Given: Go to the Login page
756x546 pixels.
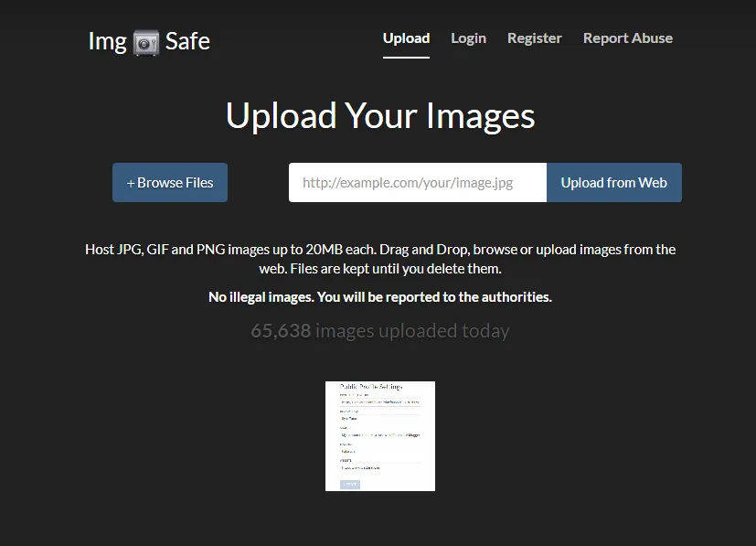Looking at the screenshot, I should [x=468, y=38].
